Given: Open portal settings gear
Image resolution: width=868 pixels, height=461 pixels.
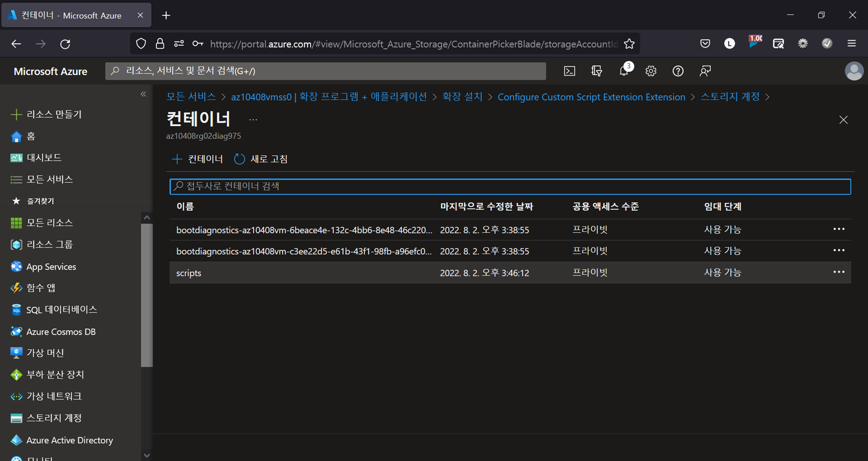Looking at the screenshot, I should pos(651,71).
